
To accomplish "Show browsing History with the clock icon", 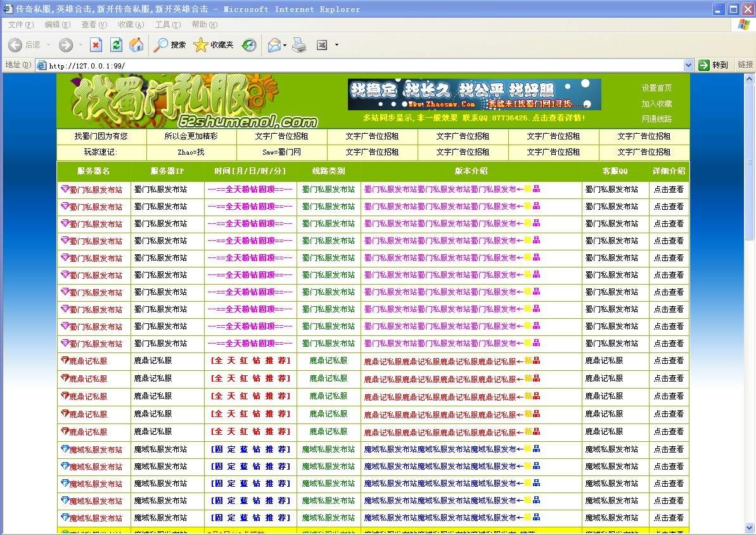I will coord(248,46).
